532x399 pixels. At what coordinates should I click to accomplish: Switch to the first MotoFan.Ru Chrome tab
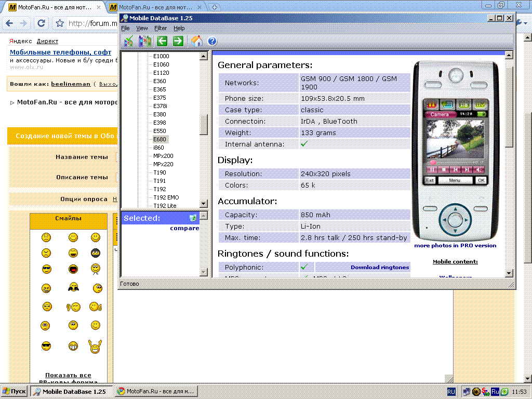(x=54, y=7)
